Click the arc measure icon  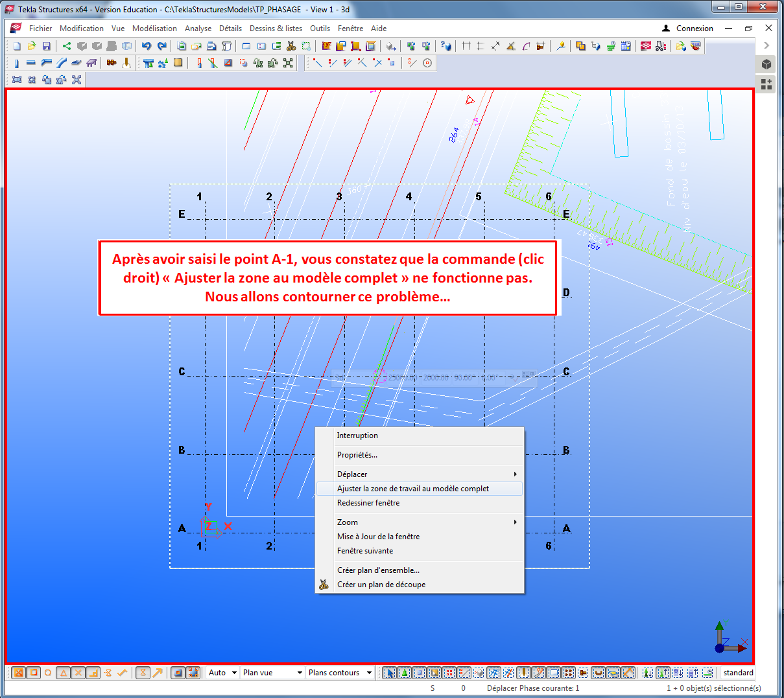pos(525,46)
